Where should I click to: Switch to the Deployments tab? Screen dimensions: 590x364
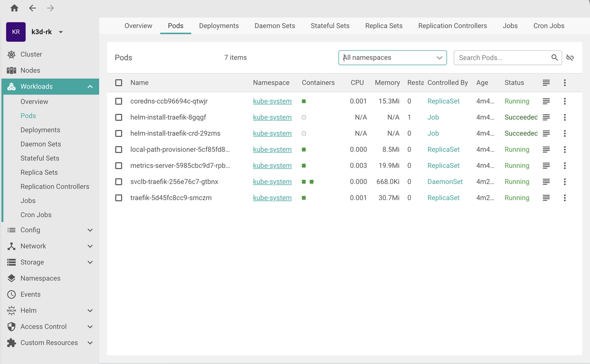point(219,26)
